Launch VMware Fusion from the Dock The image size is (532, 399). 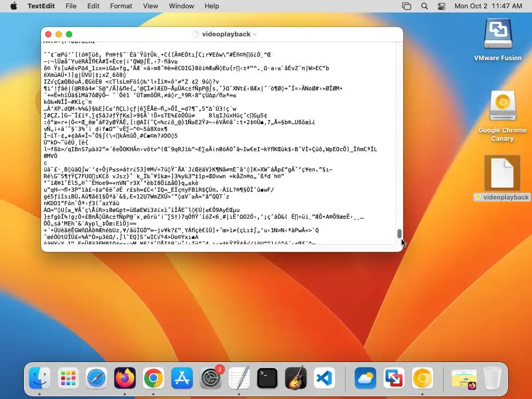click(x=394, y=378)
